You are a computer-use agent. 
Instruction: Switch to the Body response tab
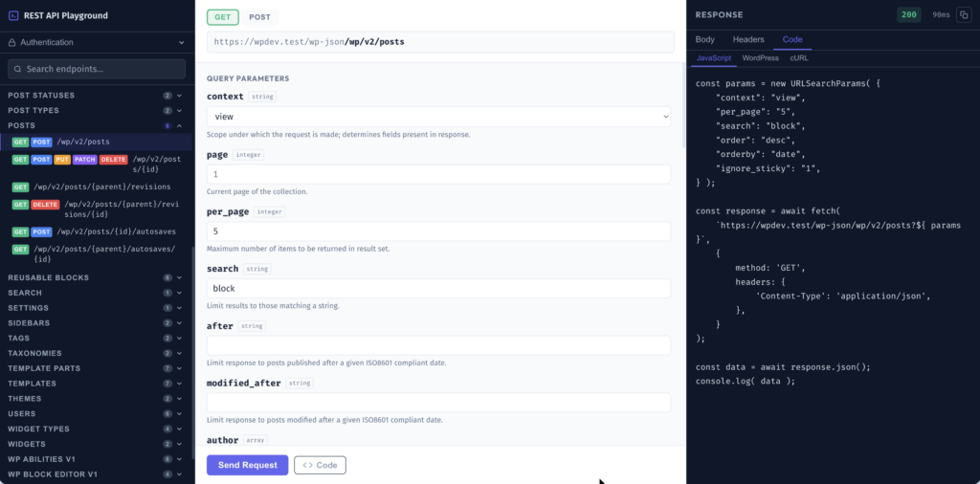tap(705, 39)
